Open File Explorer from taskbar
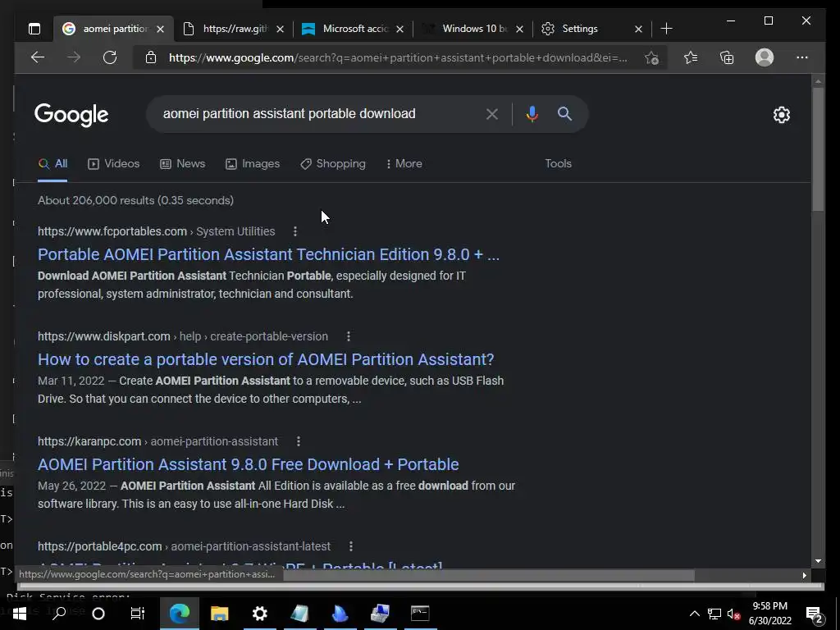The height and width of the screenshot is (630, 840). 220,614
